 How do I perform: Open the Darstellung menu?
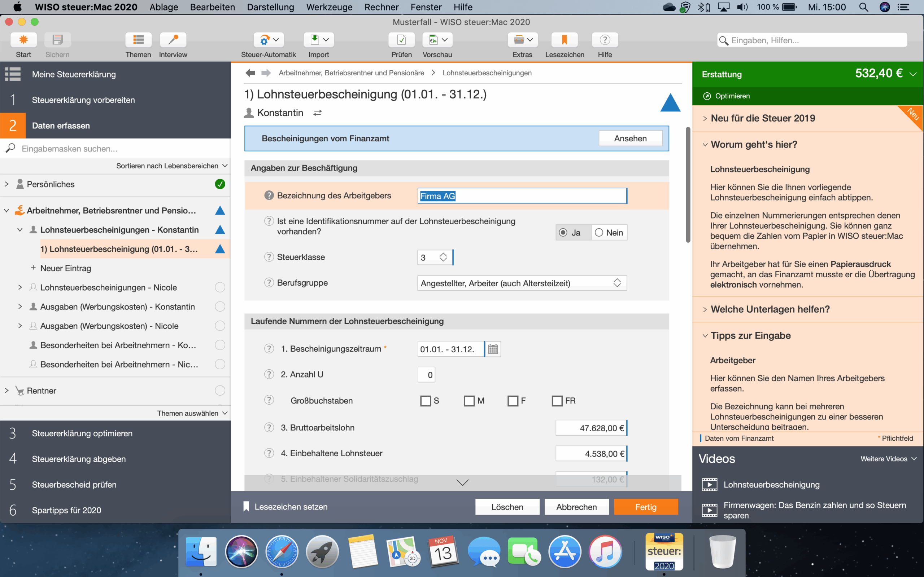pos(270,7)
